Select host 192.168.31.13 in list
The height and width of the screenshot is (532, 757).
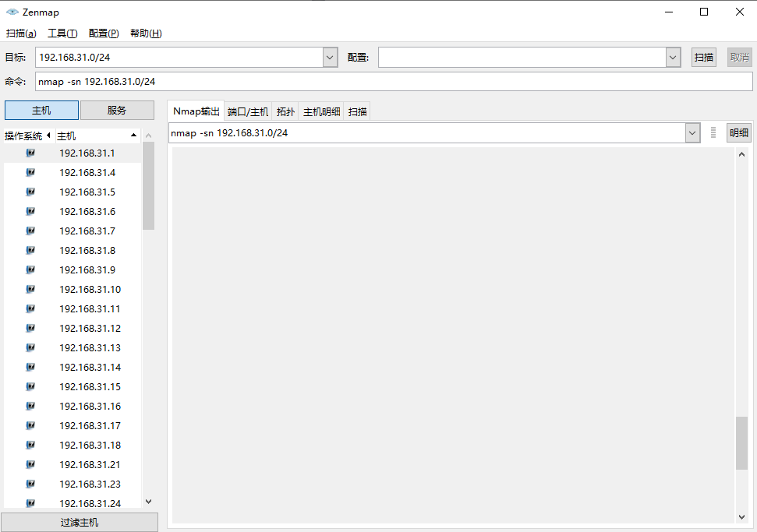point(73,347)
